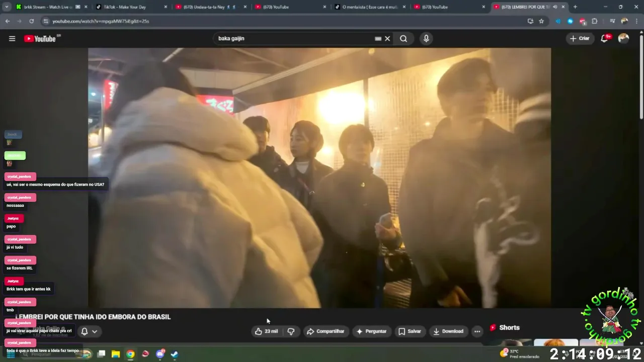Click the video title LEMBREI POR QUE TINHA IDO EMBORA

(93, 317)
